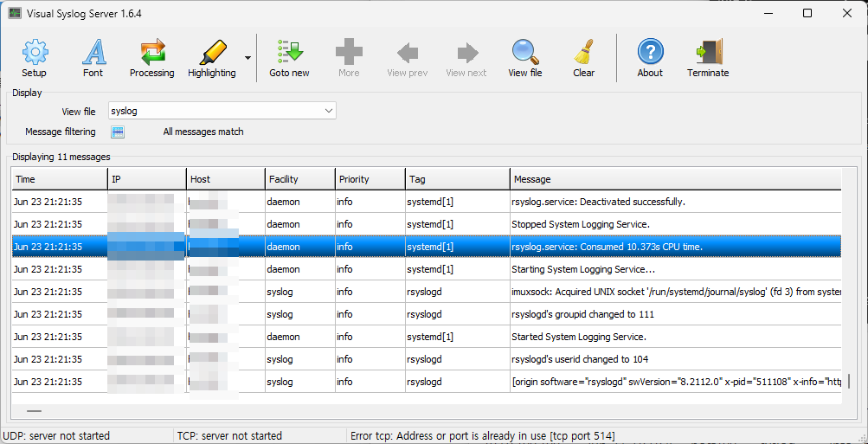Image resolution: width=868 pixels, height=444 pixels.
Task: Click the Highlighting marker icon
Action: coord(212,53)
